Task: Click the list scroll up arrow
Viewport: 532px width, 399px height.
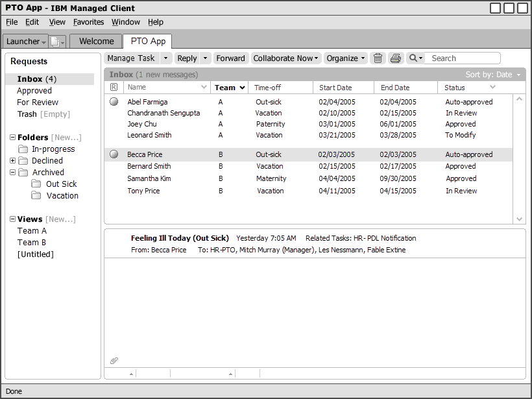Action: [519, 99]
